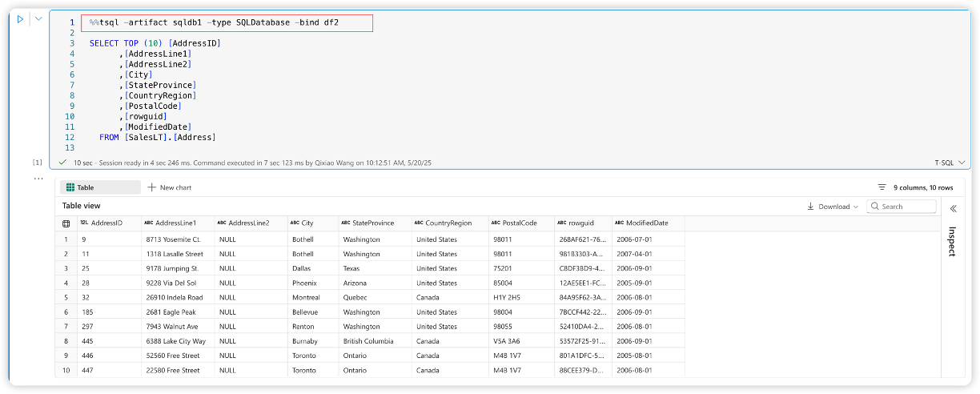The image size is (980, 394).
Task: Open the T-SQL language selector
Action: pos(950,162)
